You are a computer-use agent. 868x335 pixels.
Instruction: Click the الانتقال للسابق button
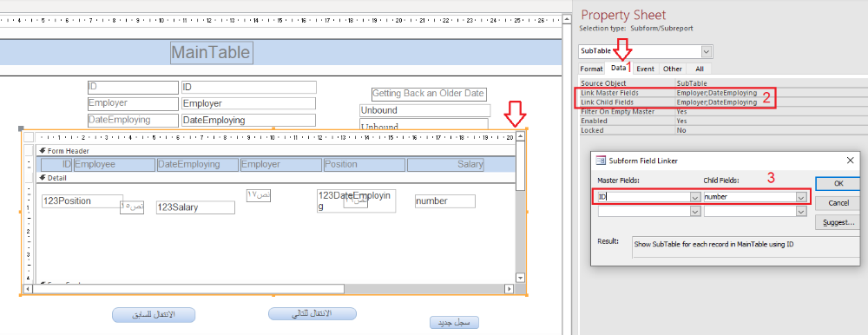click(154, 314)
